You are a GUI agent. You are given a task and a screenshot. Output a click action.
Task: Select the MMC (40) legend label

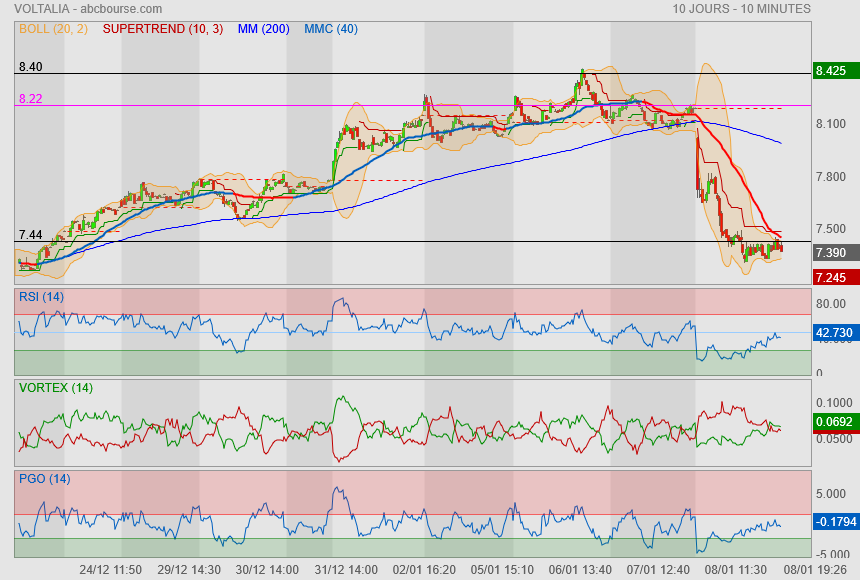coord(330,29)
